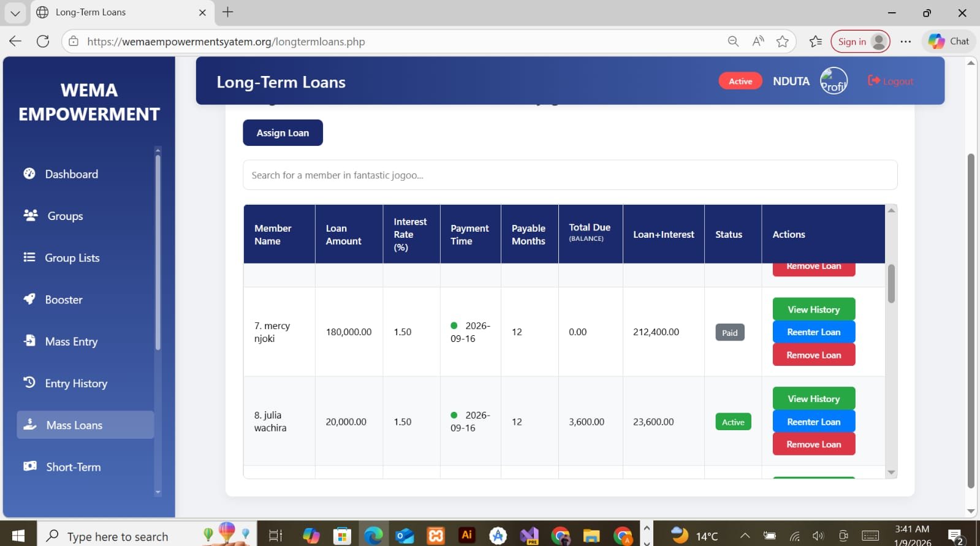Open File Explorer from taskbar

pyautogui.click(x=591, y=536)
